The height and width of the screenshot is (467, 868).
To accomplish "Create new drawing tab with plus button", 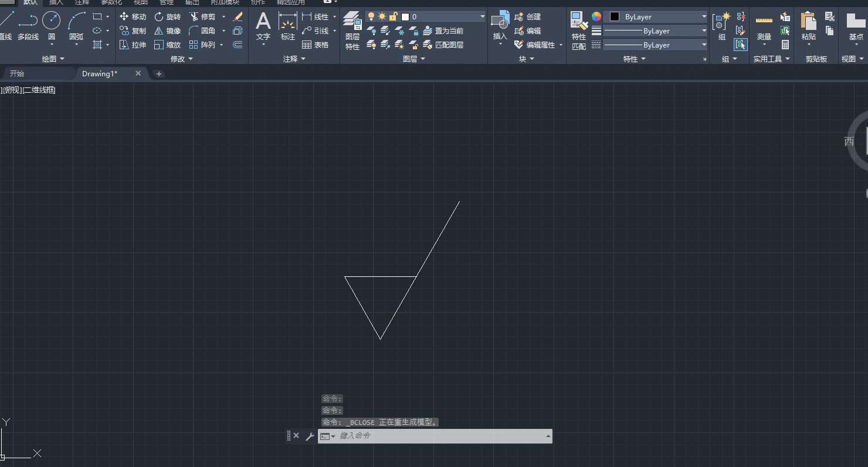I will point(158,74).
